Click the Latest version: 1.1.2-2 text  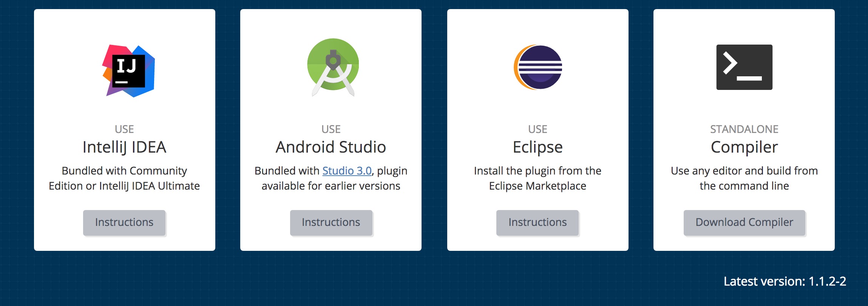(x=785, y=281)
